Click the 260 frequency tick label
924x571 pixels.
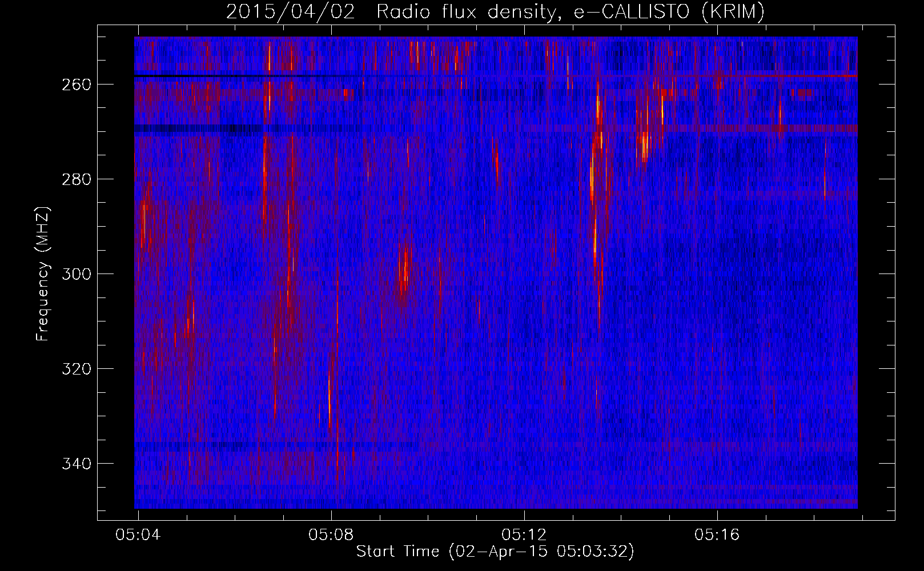(77, 85)
